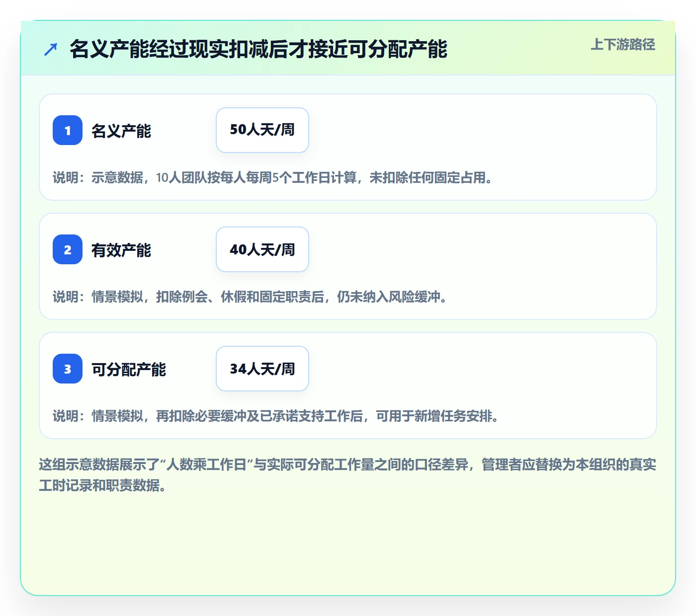
Task: Click the arrow icon beside the title
Action: [x=51, y=49]
